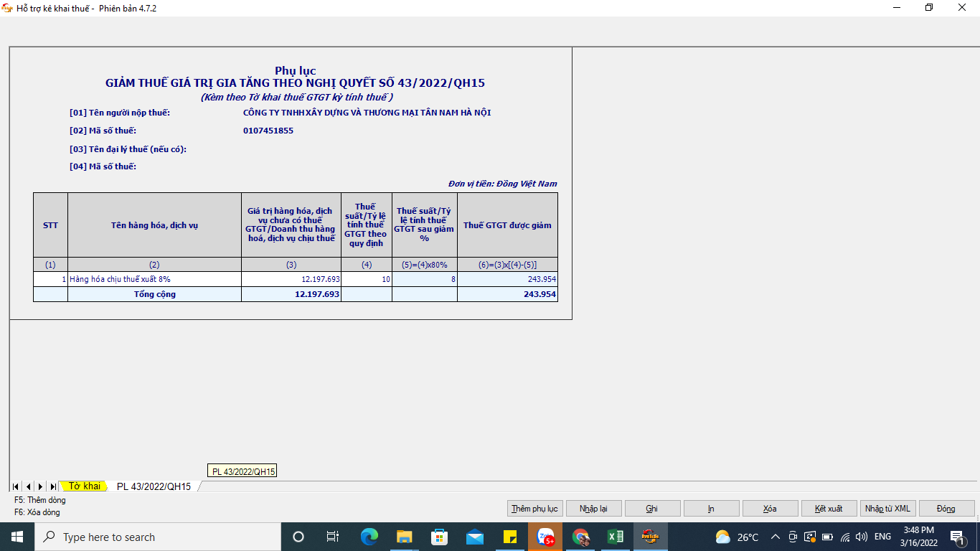Export with the Kết xuất button
The height and width of the screenshot is (551, 980).
pyautogui.click(x=829, y=509)
